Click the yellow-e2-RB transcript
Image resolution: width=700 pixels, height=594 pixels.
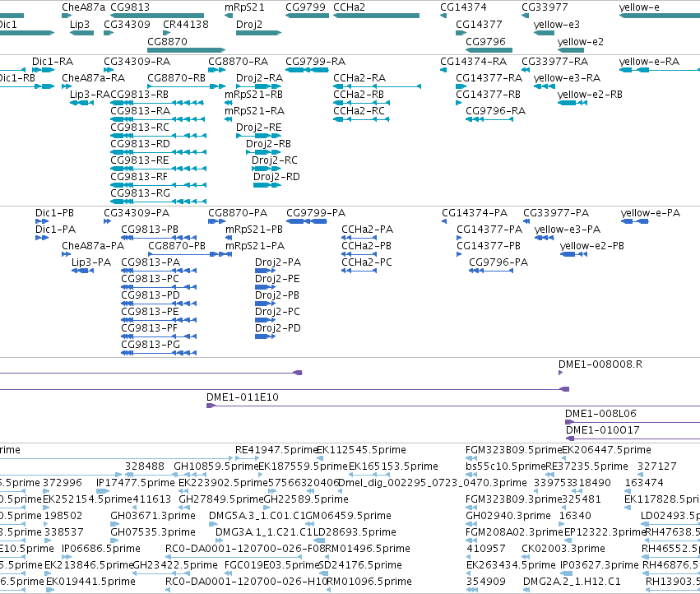[x=572, y=103]
